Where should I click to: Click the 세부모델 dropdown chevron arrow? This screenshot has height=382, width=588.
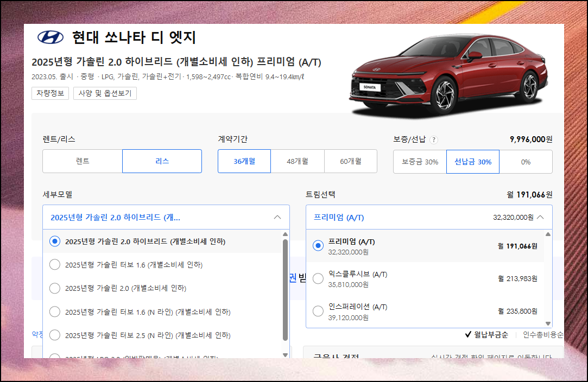pyautogui.click(x=277, y=217)
